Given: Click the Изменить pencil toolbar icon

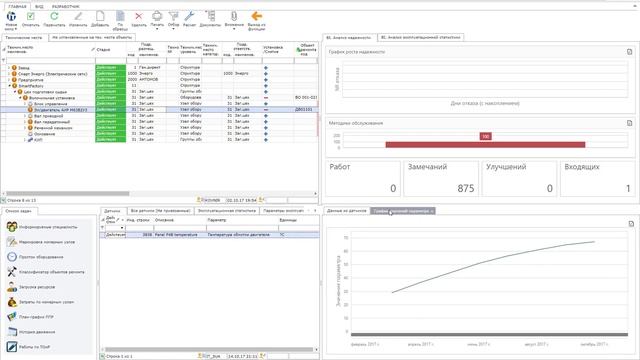Looking at the screenshot, I should coord(78,16).
